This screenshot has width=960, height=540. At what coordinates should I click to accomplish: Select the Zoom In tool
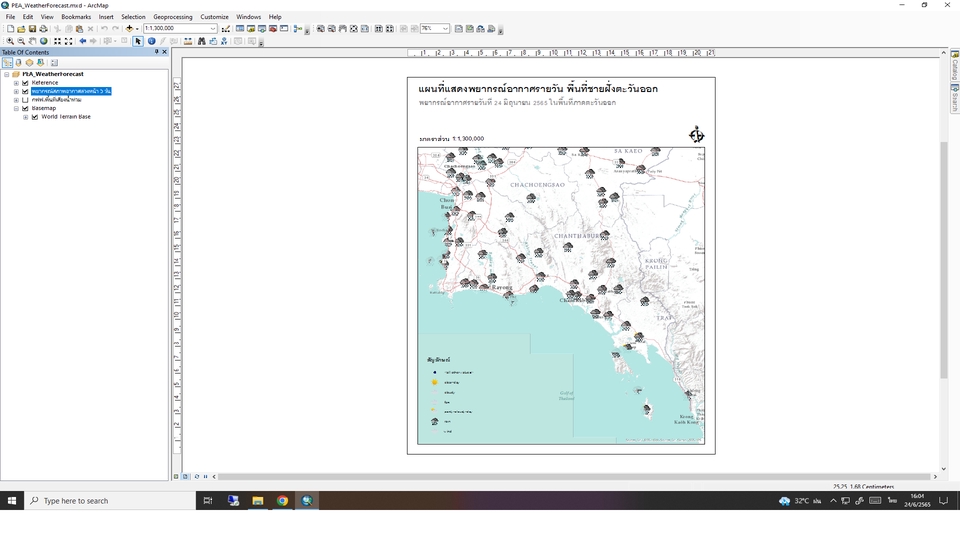click(10, 41)
